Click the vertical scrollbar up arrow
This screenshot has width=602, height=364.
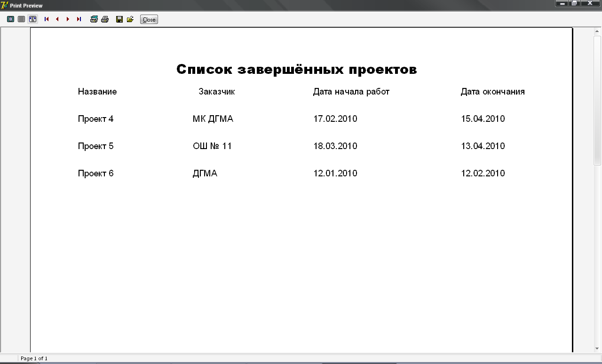pyautogui.click(x=597, y=32)
